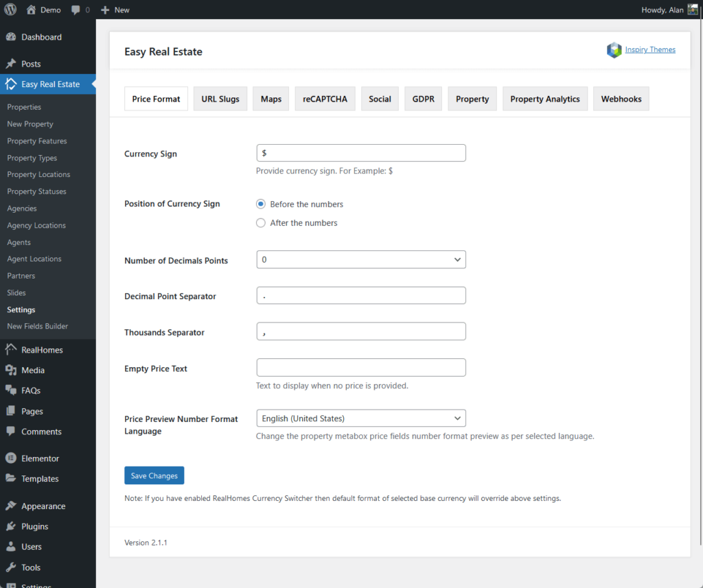Open the Property Analytics tab

tap(544, 98)
